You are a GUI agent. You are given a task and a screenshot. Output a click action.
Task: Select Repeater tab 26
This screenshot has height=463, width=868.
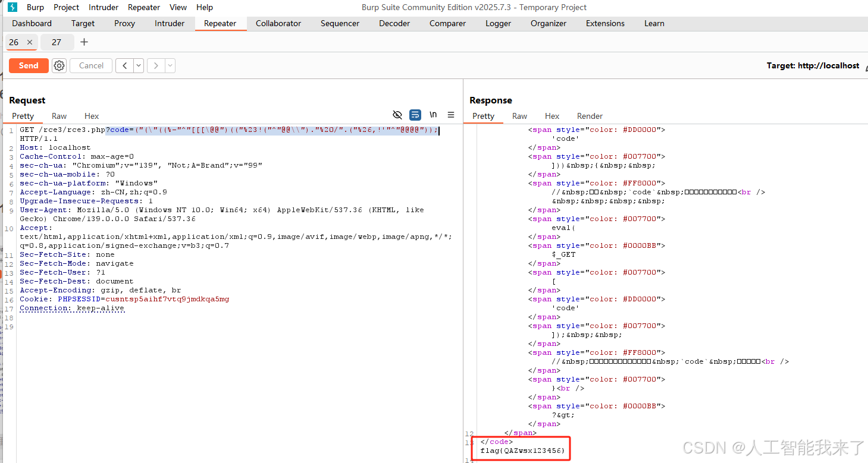coord(14,42)
